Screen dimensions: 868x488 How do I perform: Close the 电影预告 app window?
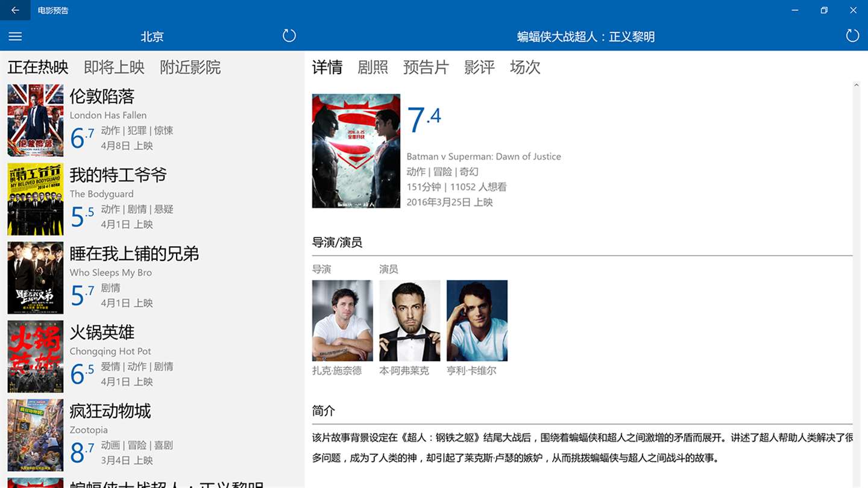pos(853,10)
